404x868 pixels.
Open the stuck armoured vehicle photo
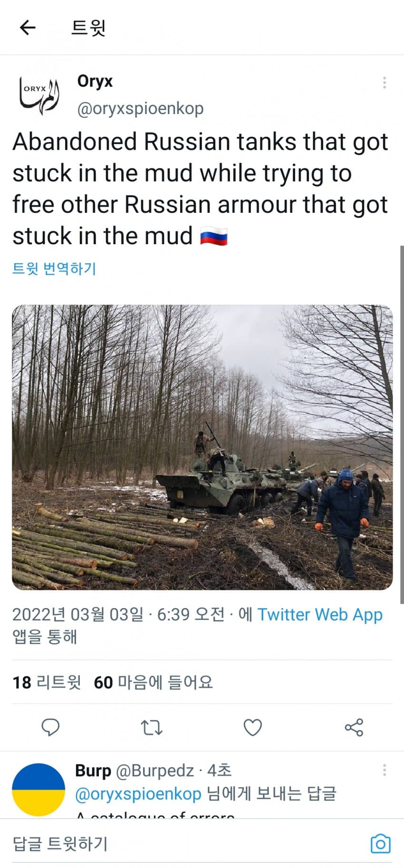point(202,447)
